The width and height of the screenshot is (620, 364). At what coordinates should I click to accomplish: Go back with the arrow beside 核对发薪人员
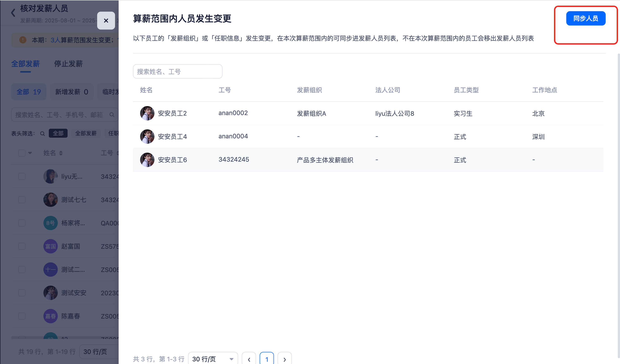coord(13,13)
